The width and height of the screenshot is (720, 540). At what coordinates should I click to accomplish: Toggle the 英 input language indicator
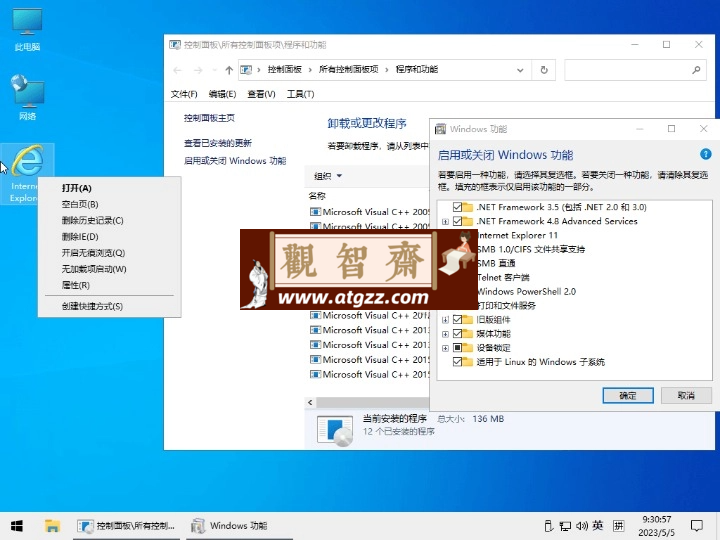(598, 526)
